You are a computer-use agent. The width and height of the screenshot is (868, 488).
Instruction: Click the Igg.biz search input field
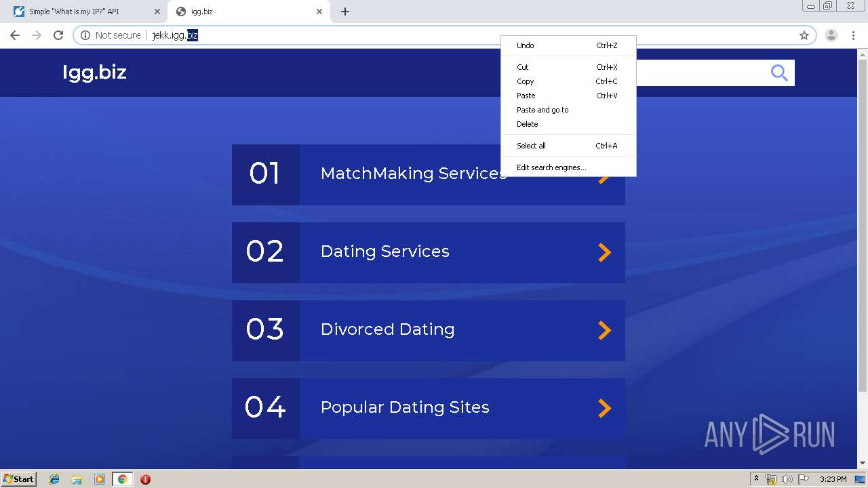tap(702, 73)
